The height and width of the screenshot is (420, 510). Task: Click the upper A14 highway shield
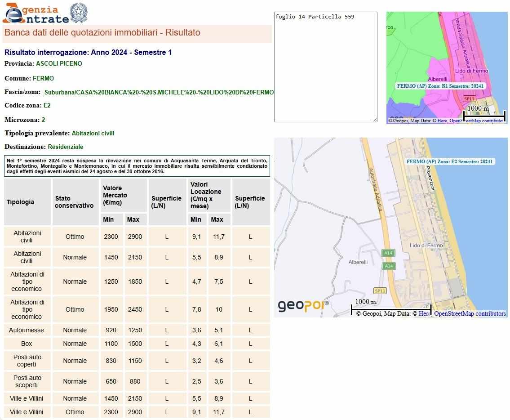click(x=388, y=253)
